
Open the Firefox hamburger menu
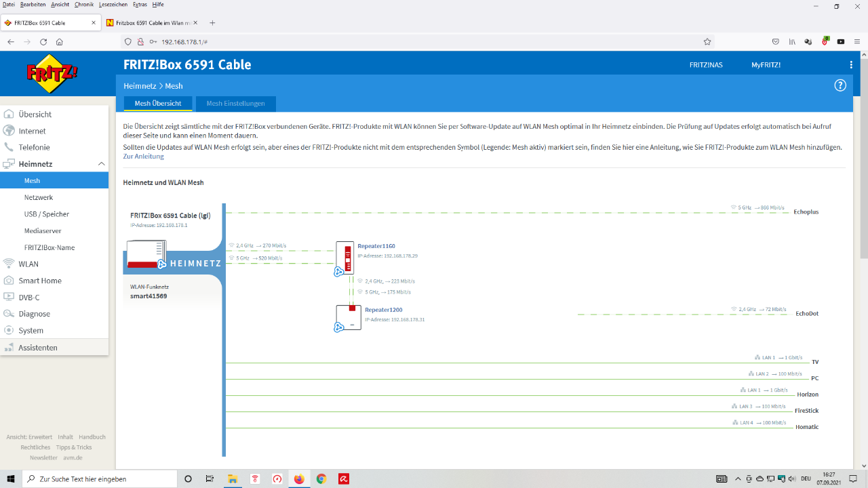click(x=857, y=41)
